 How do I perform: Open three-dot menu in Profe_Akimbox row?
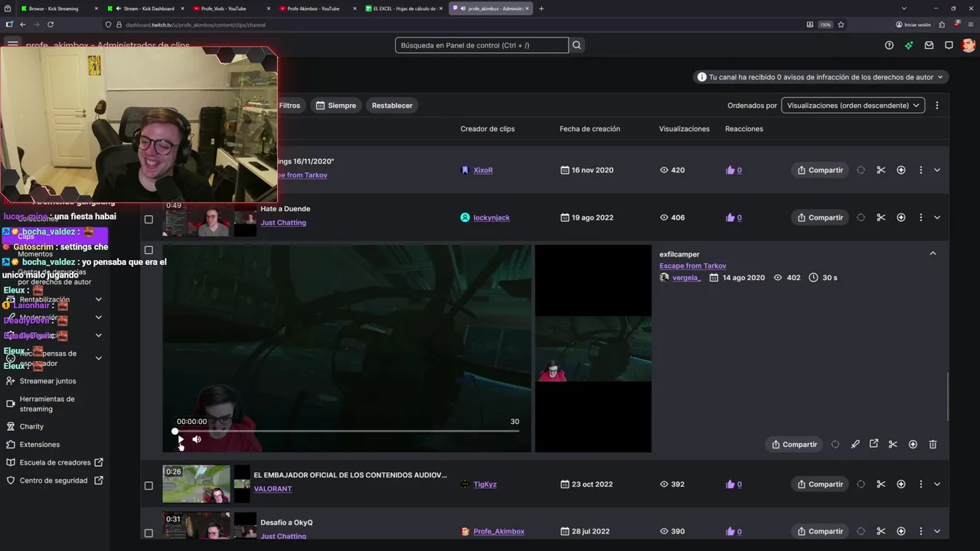pyautogui.click(x=920, y=531)
